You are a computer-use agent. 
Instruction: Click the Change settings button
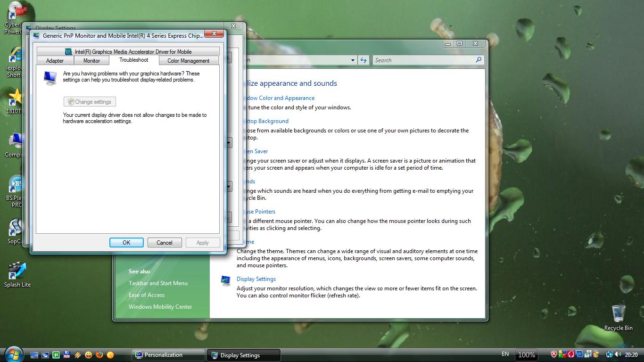click(90, 102)
